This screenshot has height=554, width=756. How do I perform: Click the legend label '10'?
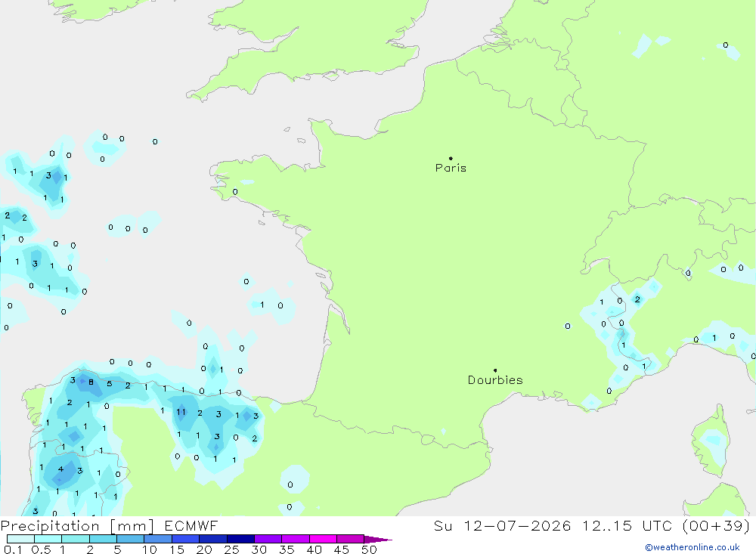coord(150,549)
